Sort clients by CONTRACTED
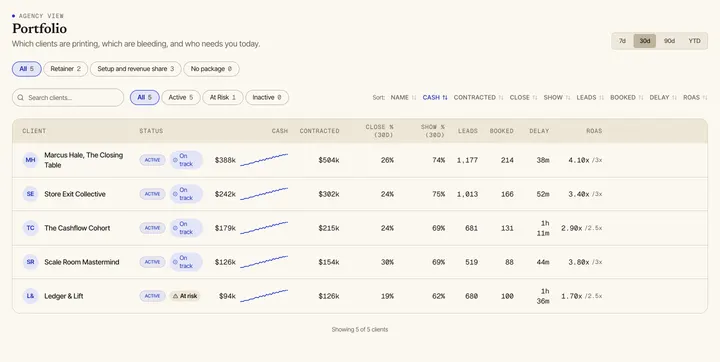 478,97
